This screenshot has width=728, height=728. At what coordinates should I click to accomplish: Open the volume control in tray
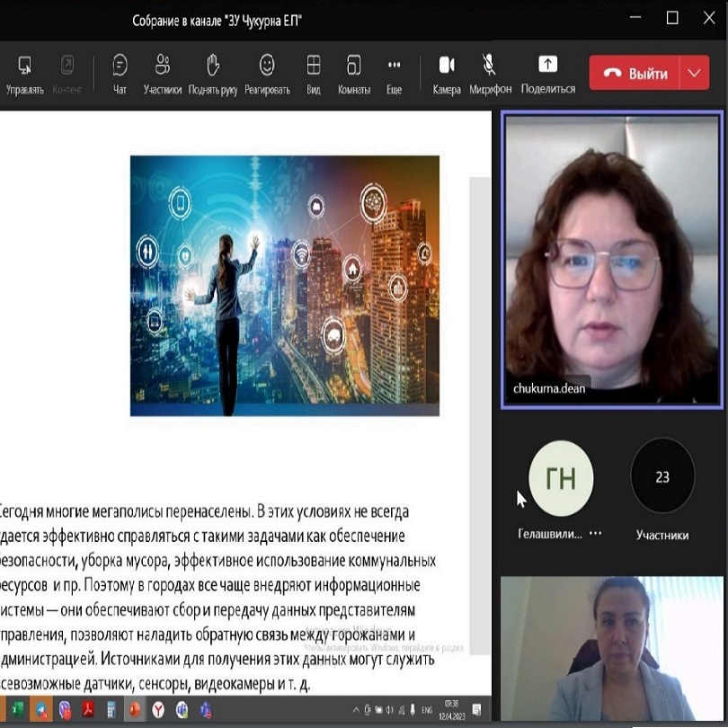(x=389, y=710)
